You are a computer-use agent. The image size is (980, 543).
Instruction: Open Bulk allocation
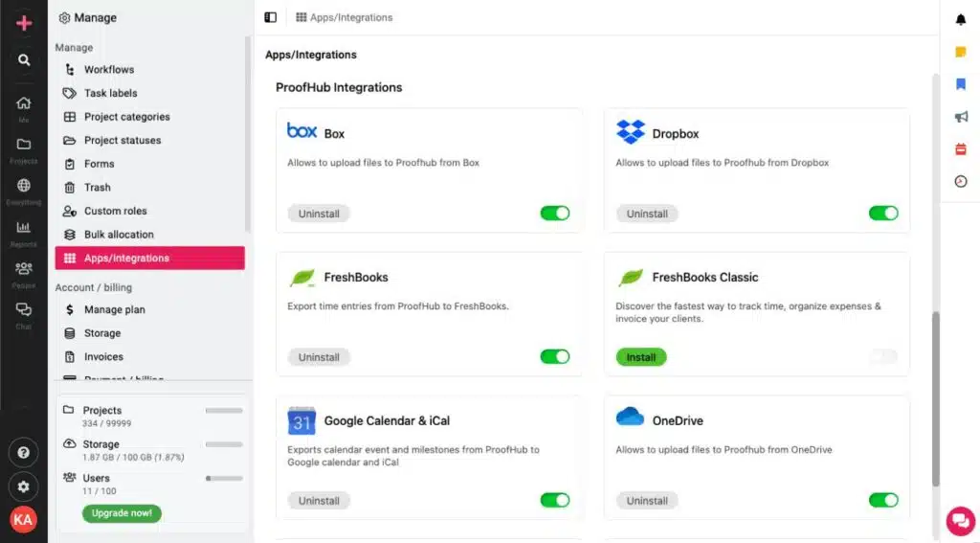click(x=150, y=235)
